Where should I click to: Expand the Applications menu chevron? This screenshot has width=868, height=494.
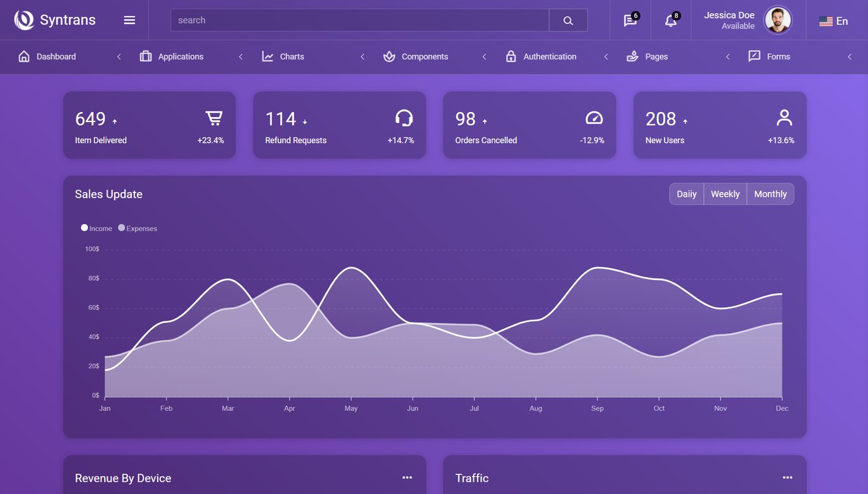(241, 56)
